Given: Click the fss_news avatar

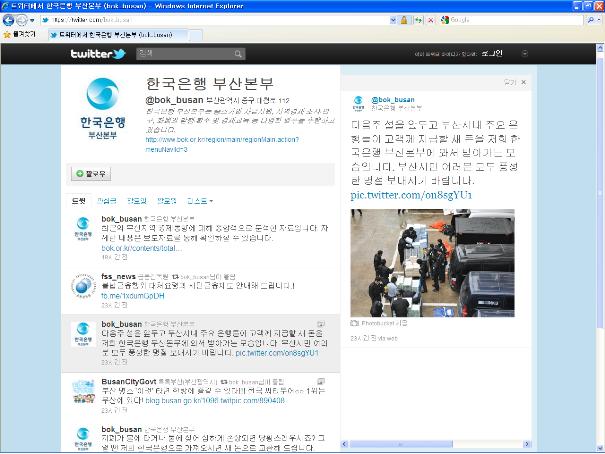Looking at the screenshot, I should point(83,286).
